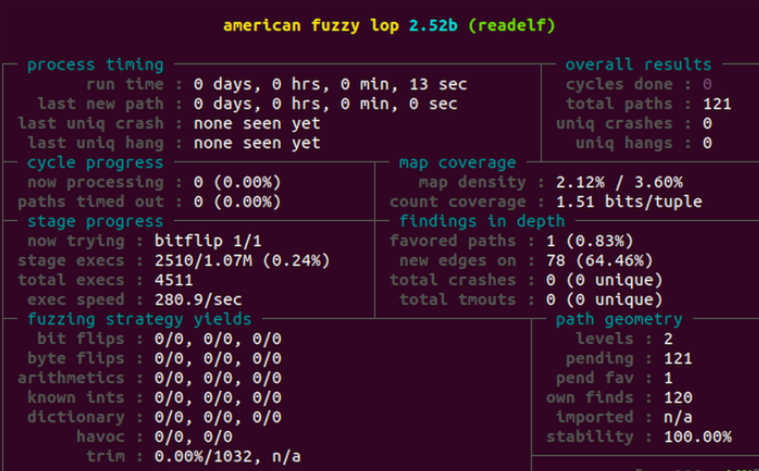Select the 'path geometry' section header
The image size is (759, 471).
619,319
